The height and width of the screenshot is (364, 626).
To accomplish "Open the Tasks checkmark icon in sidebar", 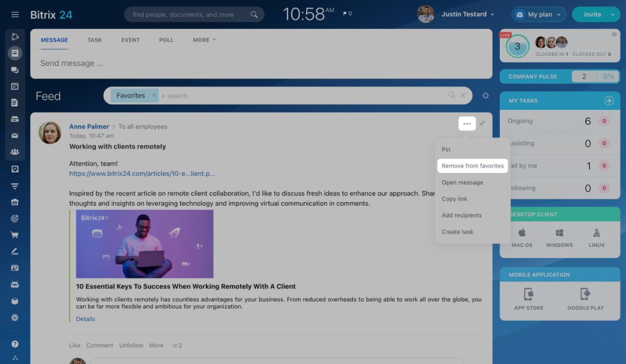I will click(15, 169).
